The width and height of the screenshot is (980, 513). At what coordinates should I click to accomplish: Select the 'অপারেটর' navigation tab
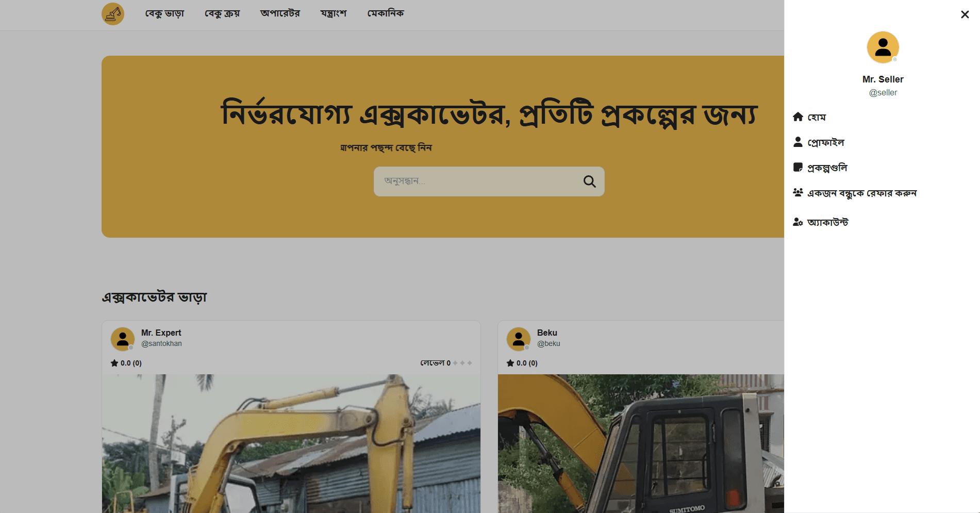point(280,13)
